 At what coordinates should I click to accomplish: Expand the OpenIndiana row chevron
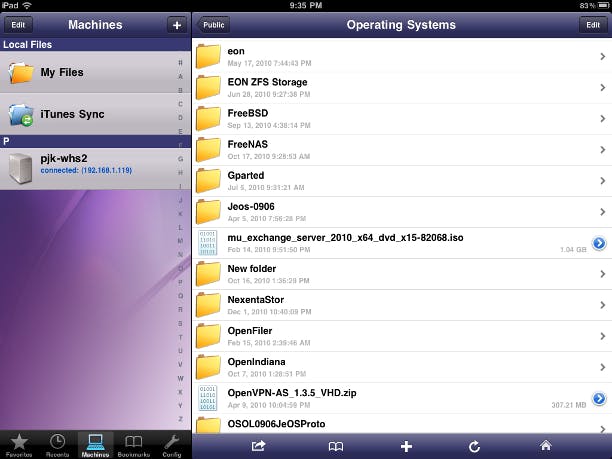click(603, 367)
